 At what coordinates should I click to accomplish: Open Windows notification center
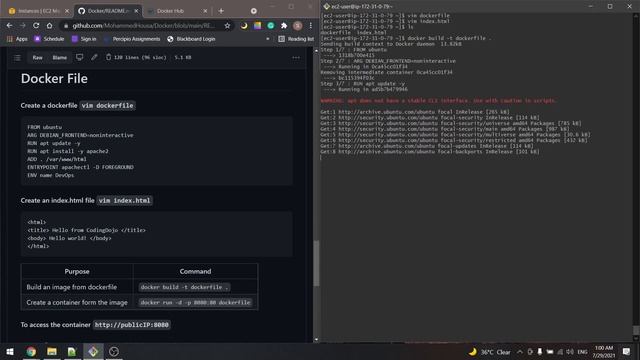(x=627, y=351)
